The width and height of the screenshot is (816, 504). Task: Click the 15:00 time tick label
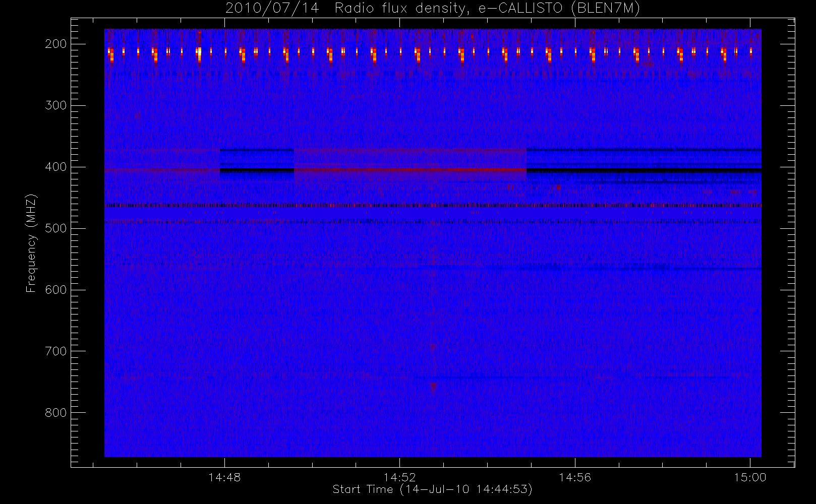(x=750, y=477)
